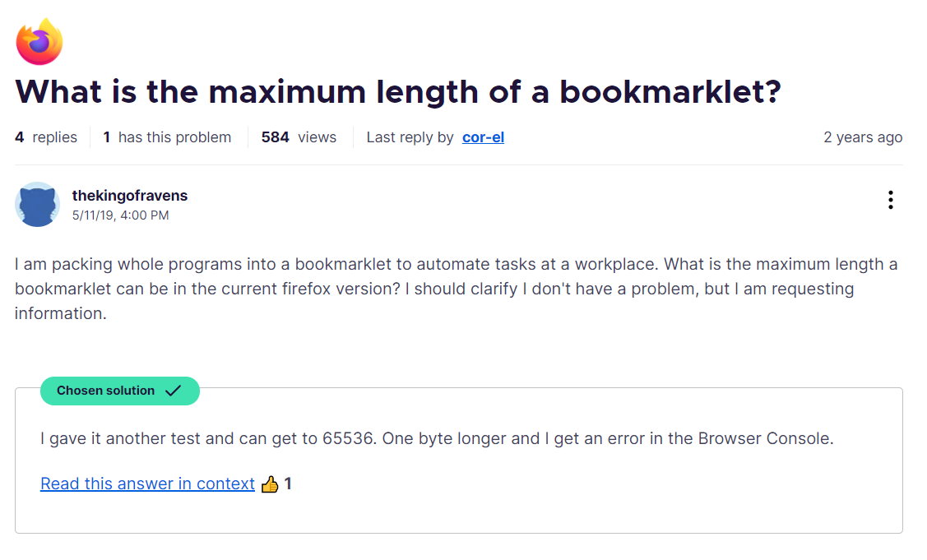Click empty area inside chosen solution box
The image size is (927, 560).
click(x=617, y=493)
